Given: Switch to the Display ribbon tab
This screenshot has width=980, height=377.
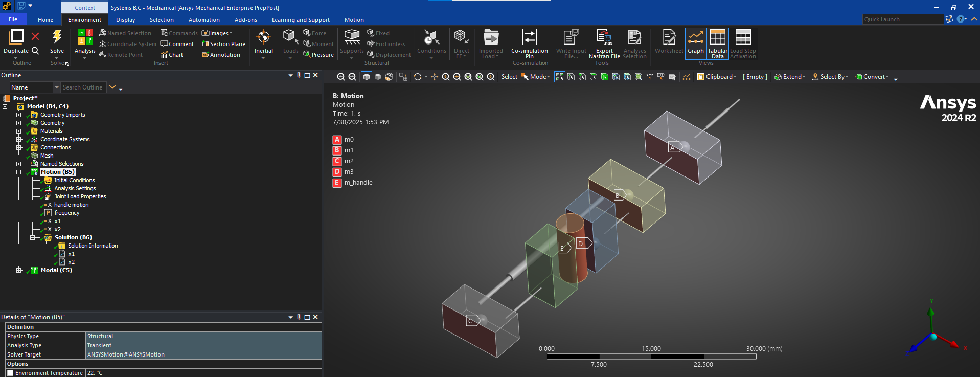Looking at the screenshot, I should [x=125, y=20].
